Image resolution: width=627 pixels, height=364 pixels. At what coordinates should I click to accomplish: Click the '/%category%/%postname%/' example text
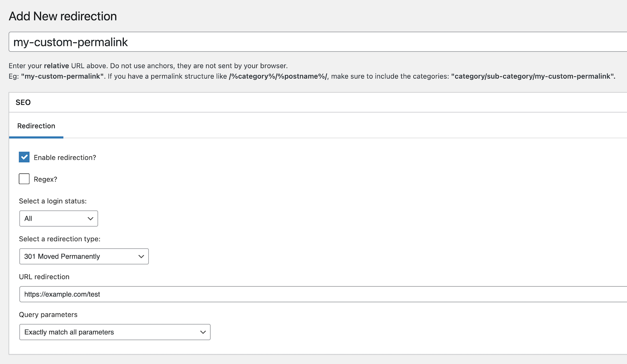pos(278,76)
